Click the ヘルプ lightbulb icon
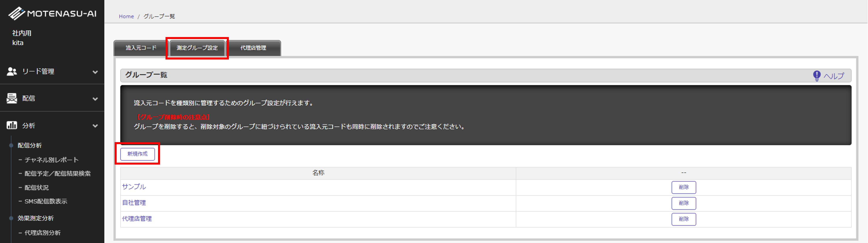 (x=817, y=76)
